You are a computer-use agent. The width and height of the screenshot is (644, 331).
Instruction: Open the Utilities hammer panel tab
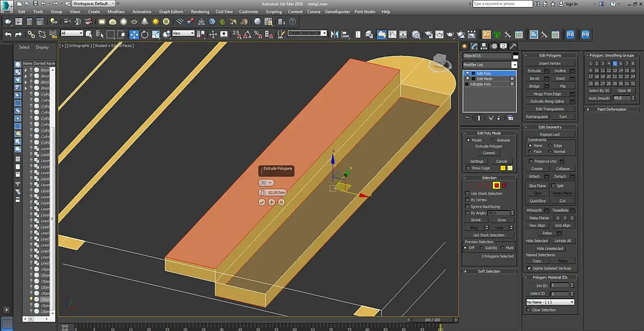click(x=512, y=46)
